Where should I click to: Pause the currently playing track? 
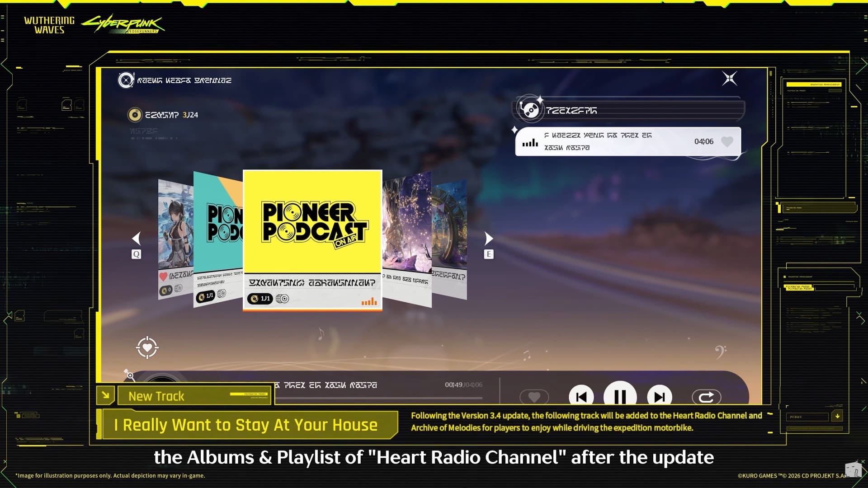tap(620, 396)
